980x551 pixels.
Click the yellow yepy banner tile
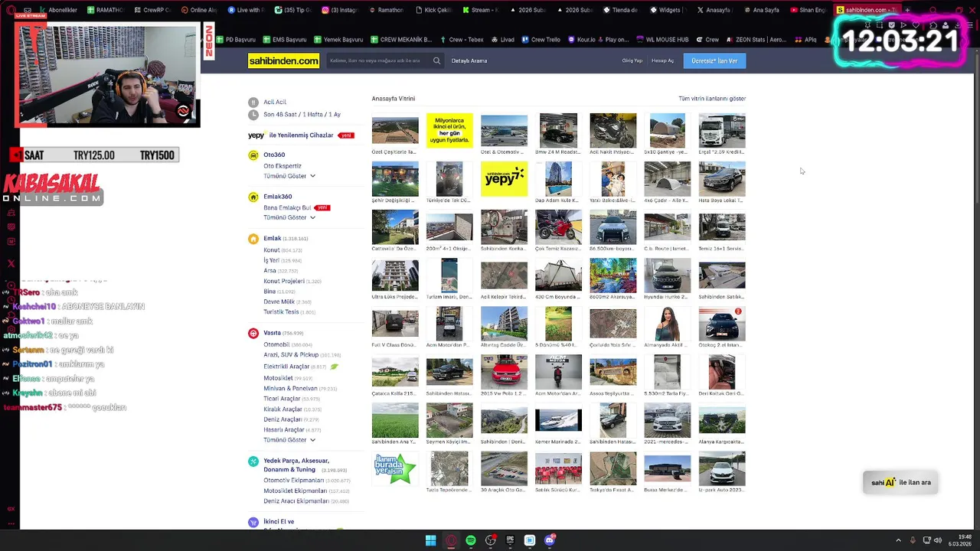504,180
